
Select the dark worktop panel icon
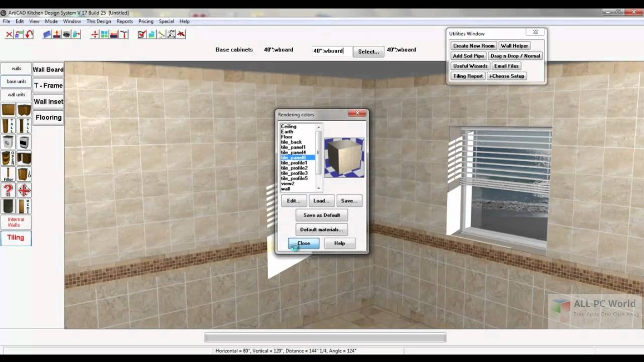tap(8, 206)
